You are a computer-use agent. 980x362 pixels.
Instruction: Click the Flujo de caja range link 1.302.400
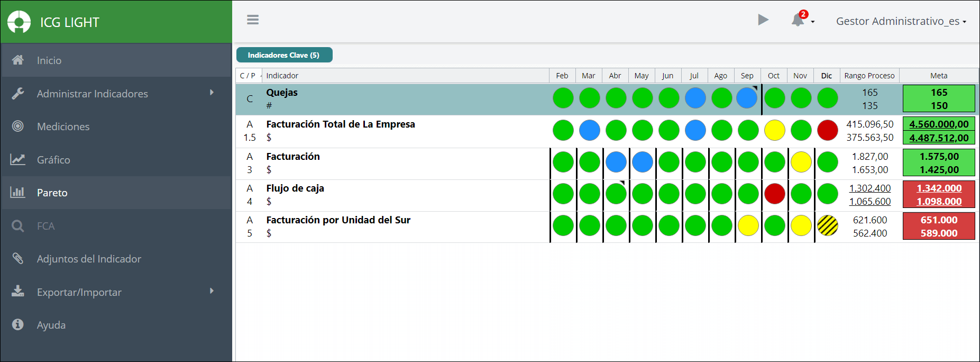coord(870,188)
